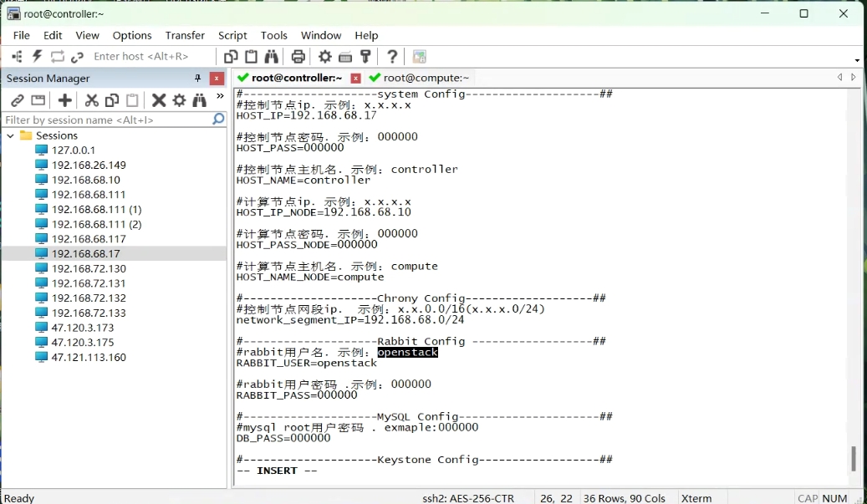Open the main toolbar options dropdown arrow
The height and width of the screenshot is (504, 867).
(x=857, y=60)
